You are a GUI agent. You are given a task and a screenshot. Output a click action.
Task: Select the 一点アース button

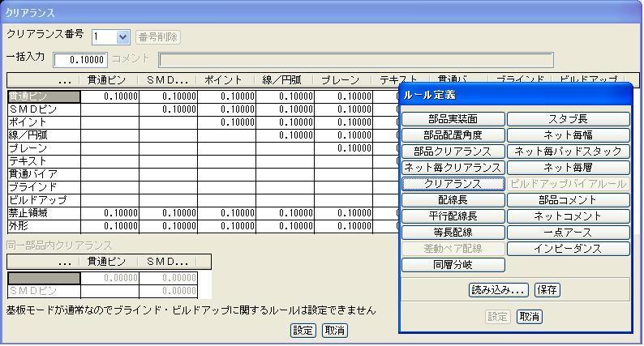pyautogui.click(x=569, y=233)
